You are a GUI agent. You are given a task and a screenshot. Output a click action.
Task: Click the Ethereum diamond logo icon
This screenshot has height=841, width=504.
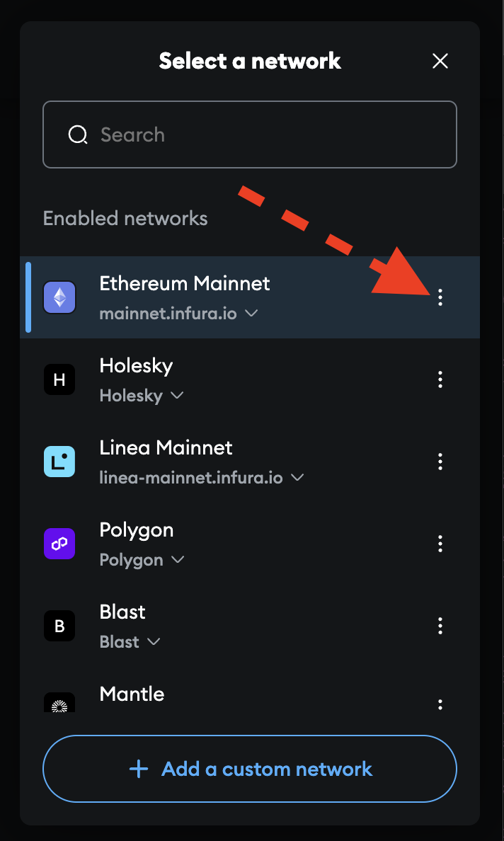click(59, 297)
